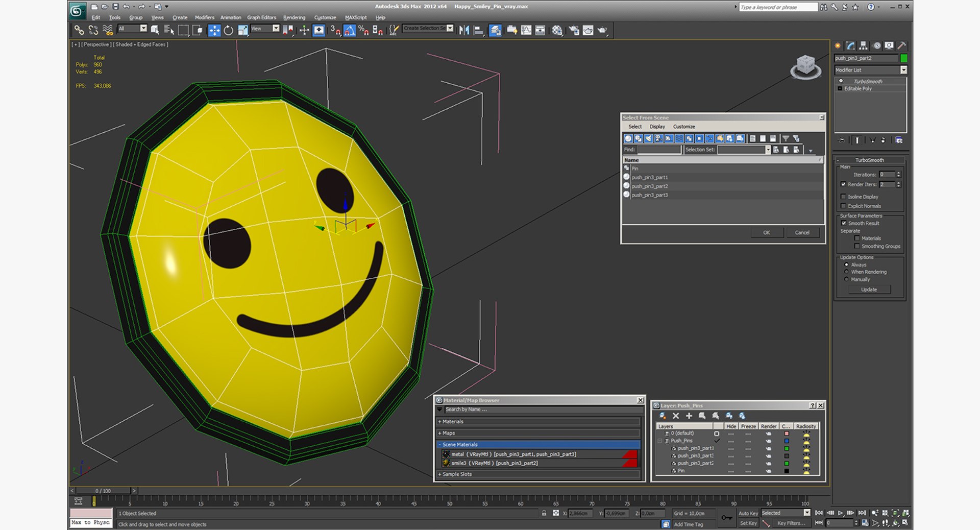
Task: Click the Select and Link tool
Action: coord(79,31)
